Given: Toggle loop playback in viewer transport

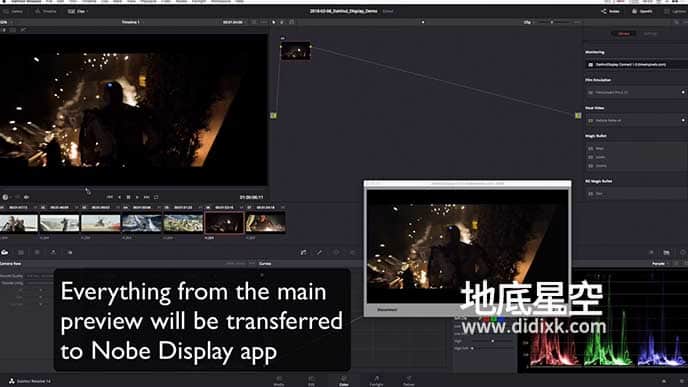Looking at the screenshot, I should click(x=156, y=197).
